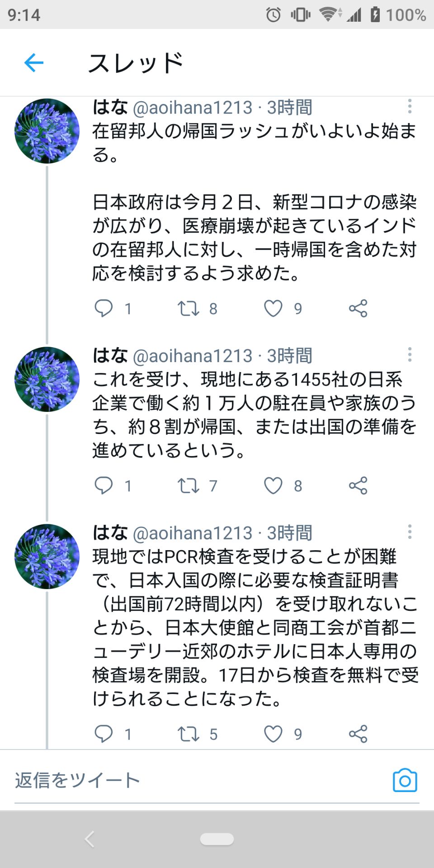Share the first tweet
The height and width of the screenshot is (868, 434).
click(358, 309)
